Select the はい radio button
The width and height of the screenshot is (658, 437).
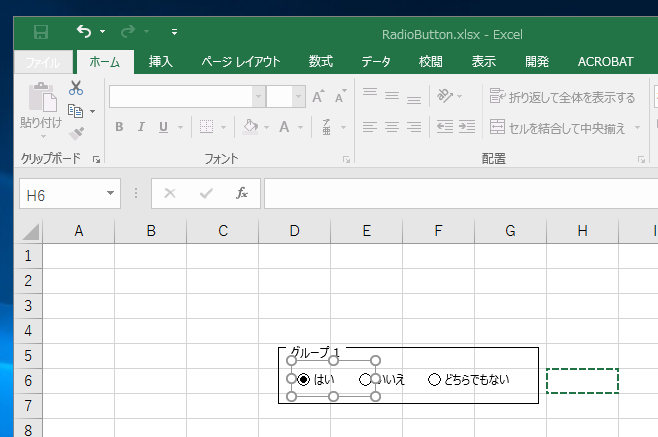pyautogui.click(x=303, y=380)
